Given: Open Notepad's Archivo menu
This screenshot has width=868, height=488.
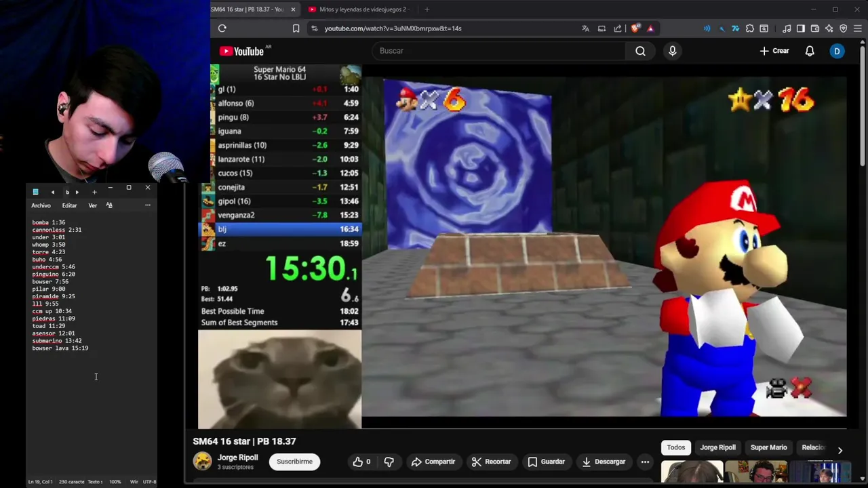Looking at the screenshot, I should [41, 205].
